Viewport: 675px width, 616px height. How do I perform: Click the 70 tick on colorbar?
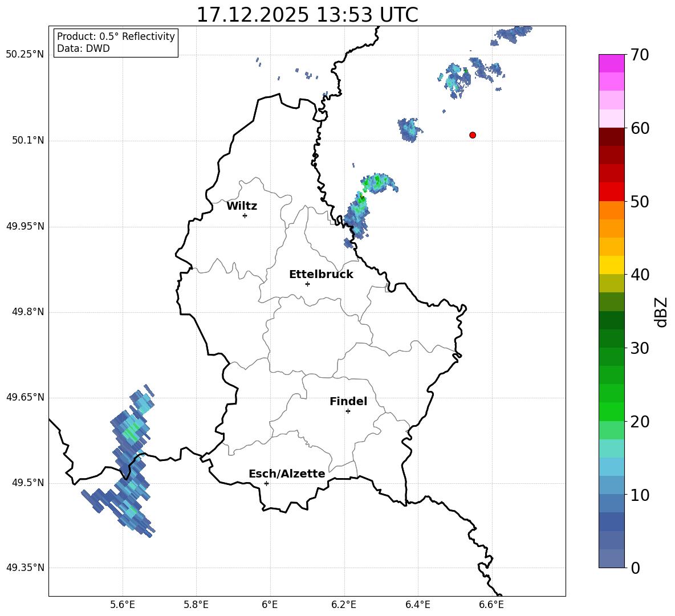pyautogui.click(x=640, y=55)
